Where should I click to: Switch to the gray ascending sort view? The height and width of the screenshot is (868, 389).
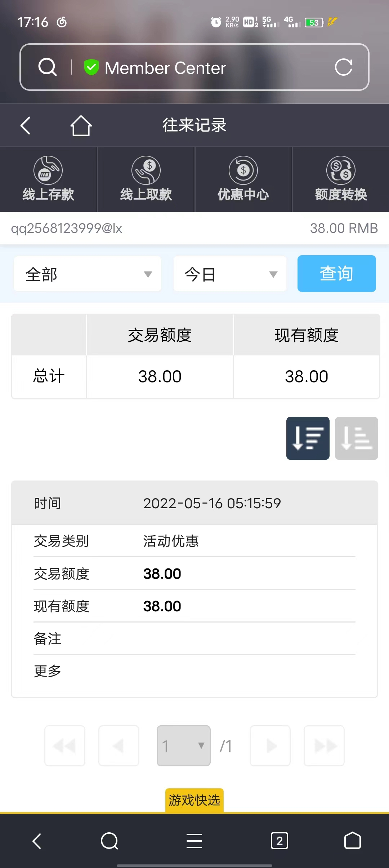coord(356,438)
